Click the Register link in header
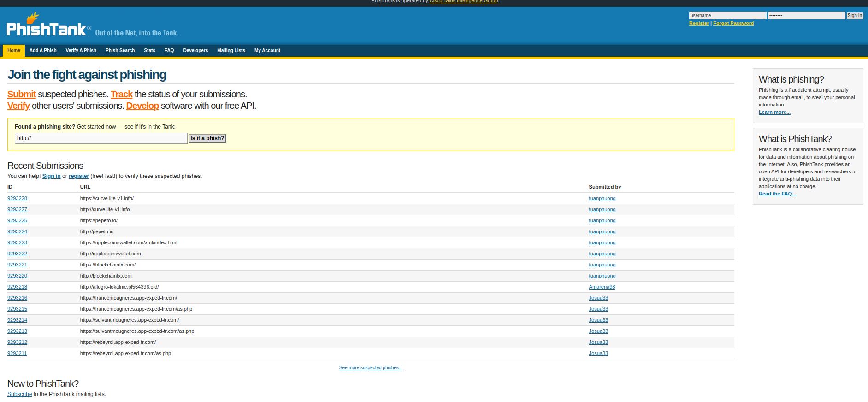The width and height of the screenshot is (868, 402). pos(699,23)
